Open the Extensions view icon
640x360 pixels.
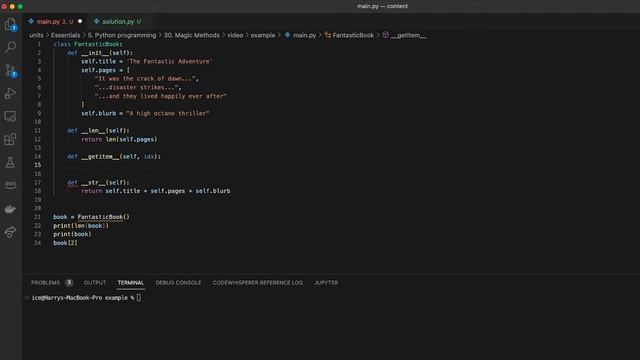point(11,140)
